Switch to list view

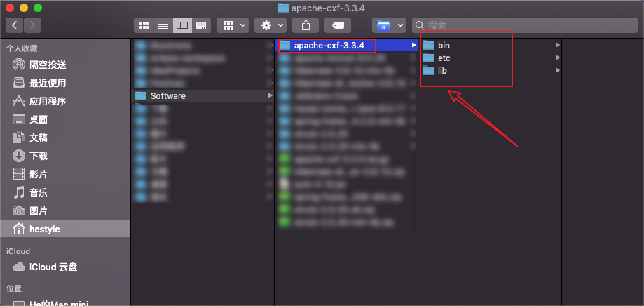[163, 25]
